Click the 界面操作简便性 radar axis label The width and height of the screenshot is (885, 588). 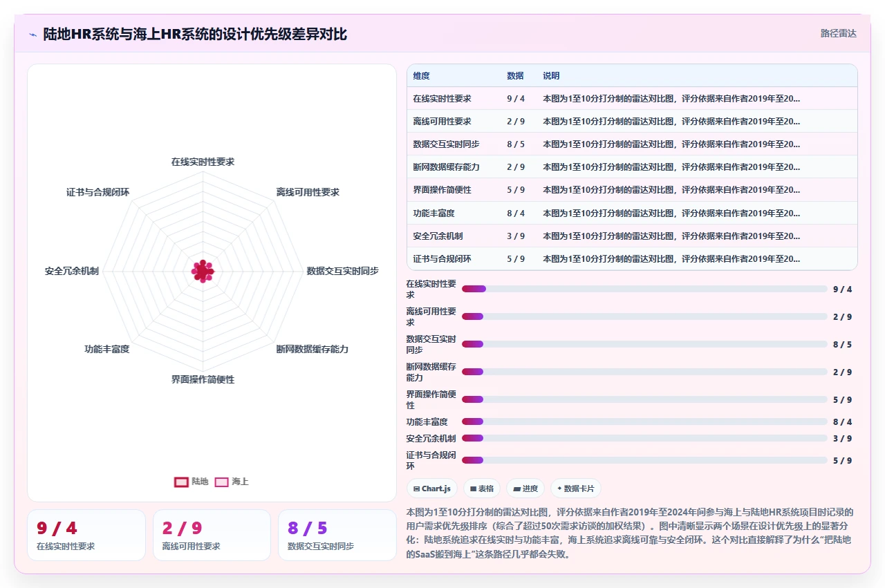coord(203,379)
